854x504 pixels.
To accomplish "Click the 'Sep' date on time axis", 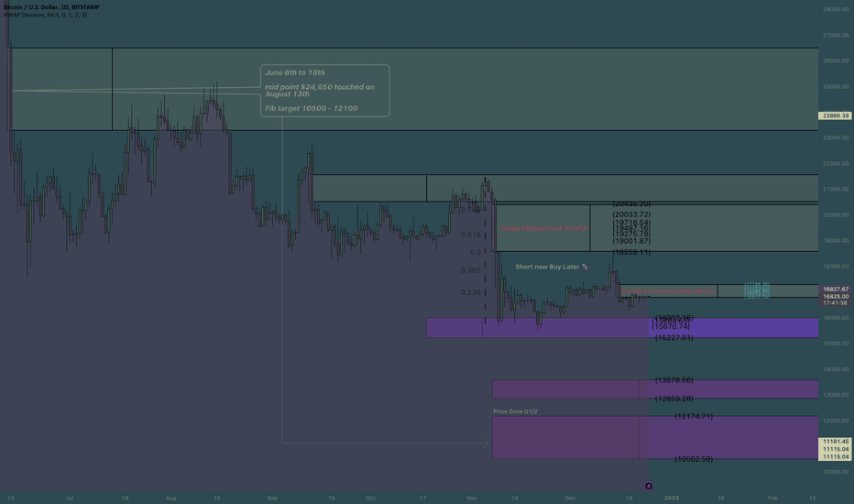I will [x=272, y=498].
